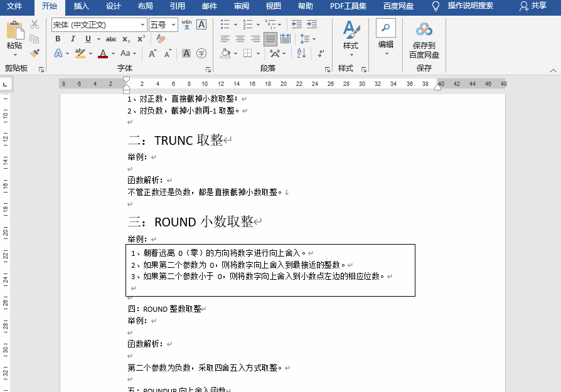
Task: Toggle Bold formatting
Action: pos(58,39)
